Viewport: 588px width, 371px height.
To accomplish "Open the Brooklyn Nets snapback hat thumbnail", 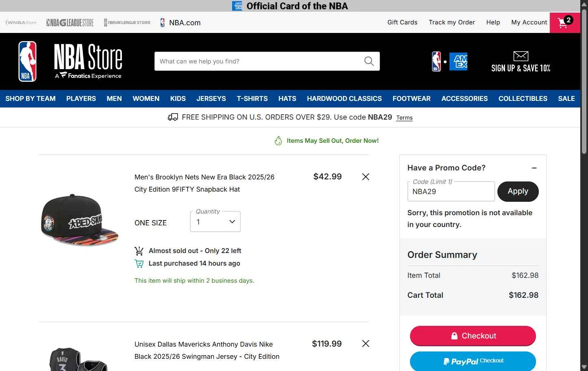I will coord(80,220).
